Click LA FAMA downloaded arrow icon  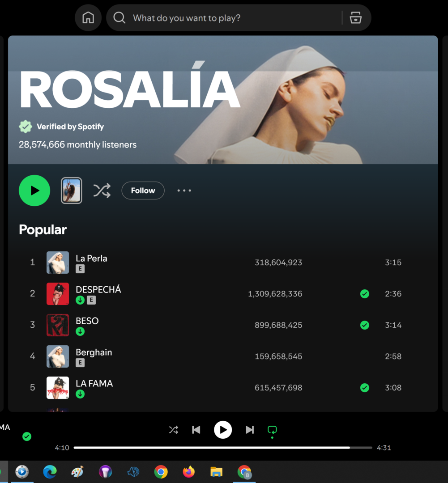(80, 394)
